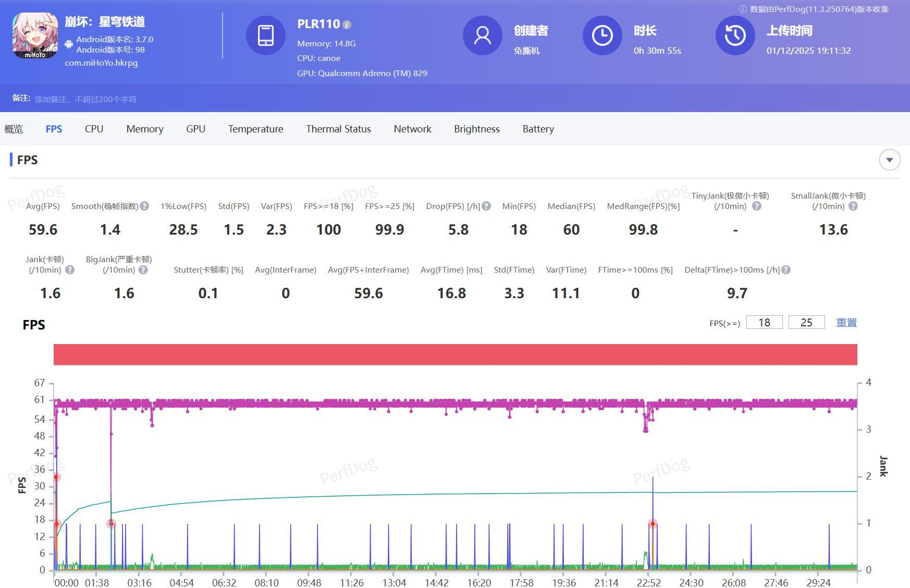The height and width of the screenshot is (588, 910).
Task: Open the Memory tab
Action: (x=145, y=129)
